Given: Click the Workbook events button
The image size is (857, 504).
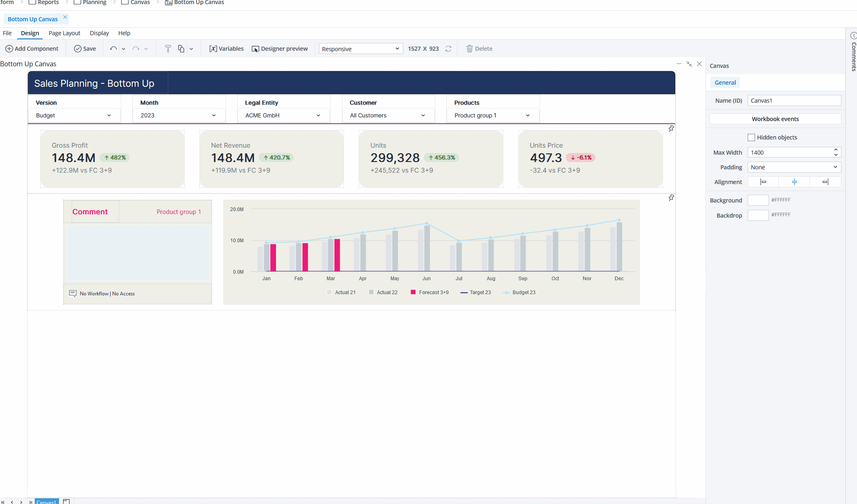Looking at the screenshot, I should coord(775,119).
